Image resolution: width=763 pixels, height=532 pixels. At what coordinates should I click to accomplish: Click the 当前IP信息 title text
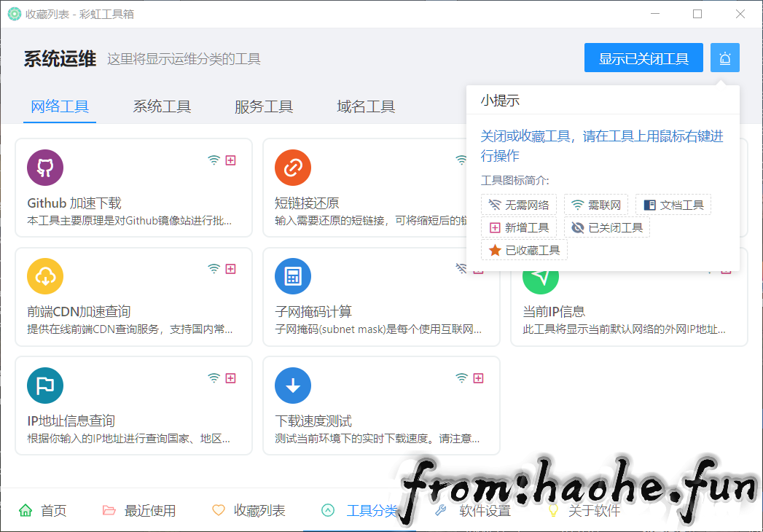(x=554, y=311)
